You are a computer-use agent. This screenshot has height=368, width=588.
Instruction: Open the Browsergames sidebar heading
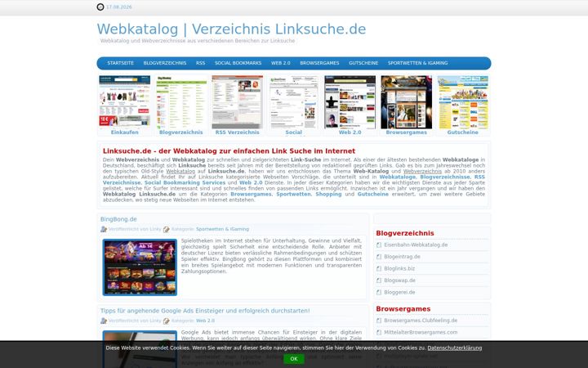click(x=403, y=309)
